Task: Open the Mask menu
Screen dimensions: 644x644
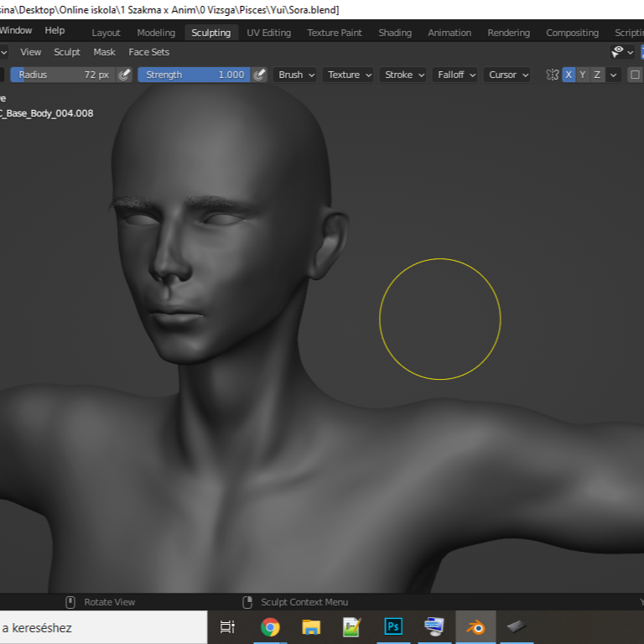Action: (x=105, y=52)
